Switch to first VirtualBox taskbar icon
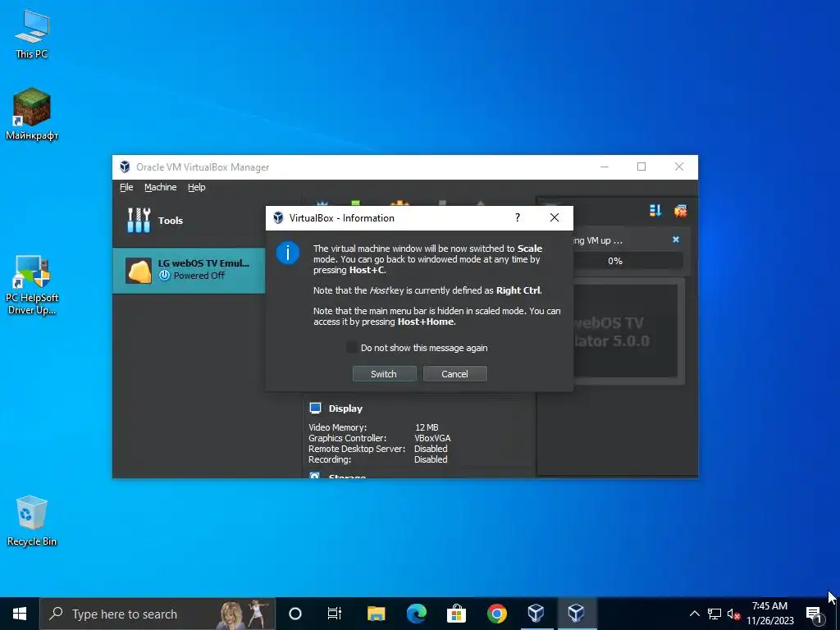 [x=536, y=614]
